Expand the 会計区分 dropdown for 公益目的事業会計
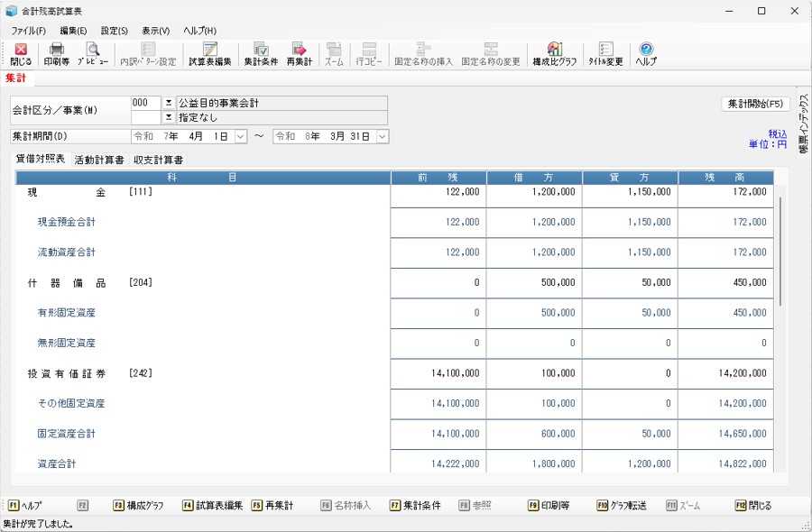This screenshot has width=812, height=532. click(x=168, y=103)
